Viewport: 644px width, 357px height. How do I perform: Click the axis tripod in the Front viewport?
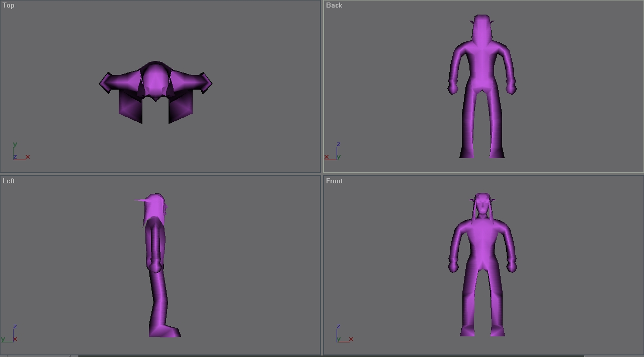tap(345, 333)
